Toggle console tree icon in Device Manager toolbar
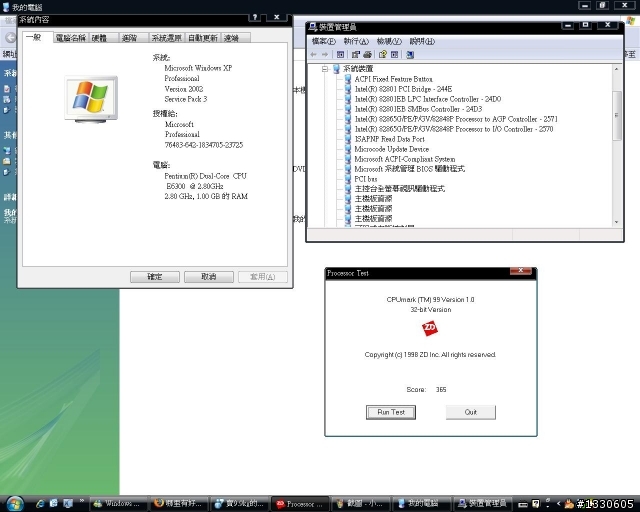The image size is (640, 512). tap(340, 54)
